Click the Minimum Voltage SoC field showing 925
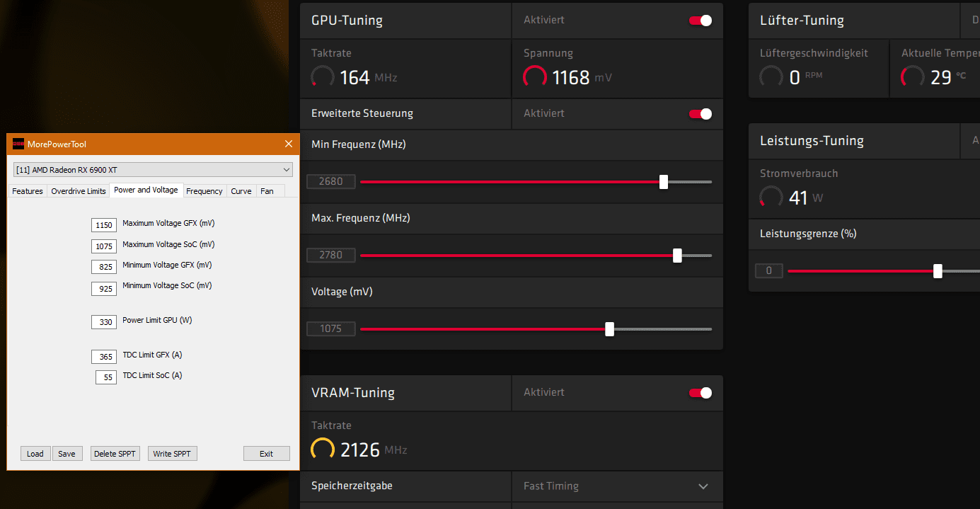Screen dimensions: 980x509 point(104,289)
